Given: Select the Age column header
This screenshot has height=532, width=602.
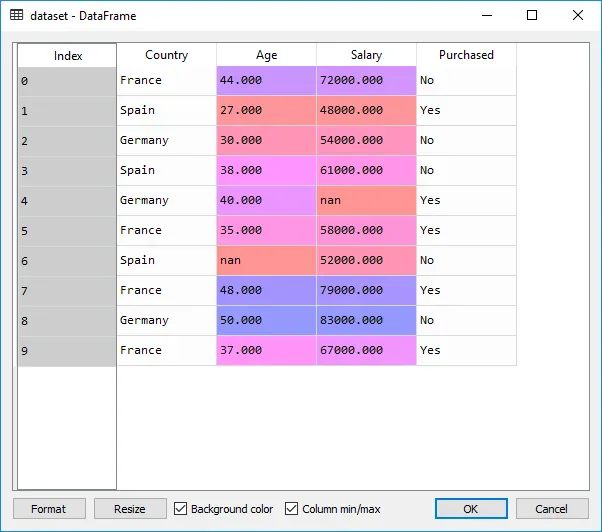Looking at the screenshot, I should pyautogui.click(x=266, y=55).
